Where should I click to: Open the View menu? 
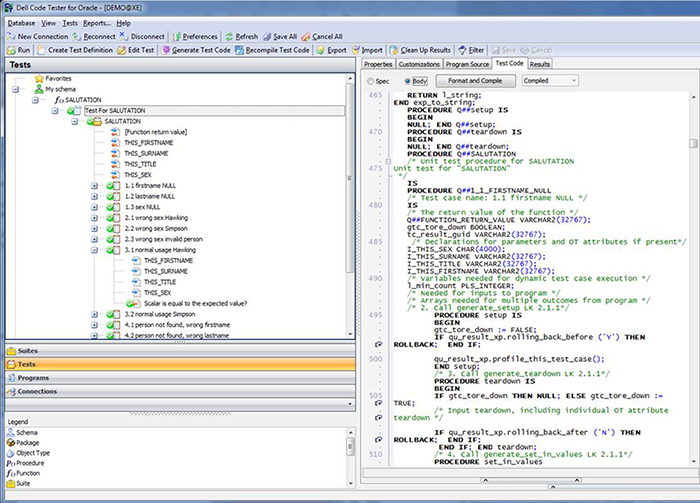(x=49, y=23)
